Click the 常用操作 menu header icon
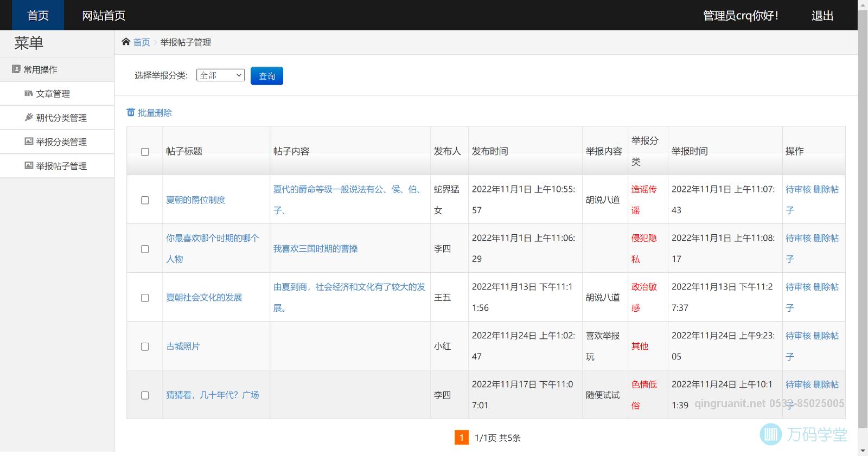868x456 pixels. (x=16, y=69)
